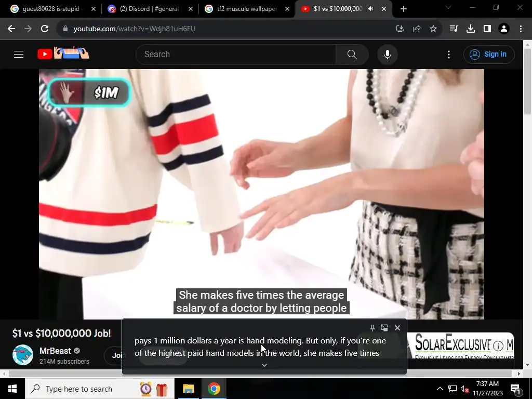Open the tab search dropdown arrow

tap(448, 7)
